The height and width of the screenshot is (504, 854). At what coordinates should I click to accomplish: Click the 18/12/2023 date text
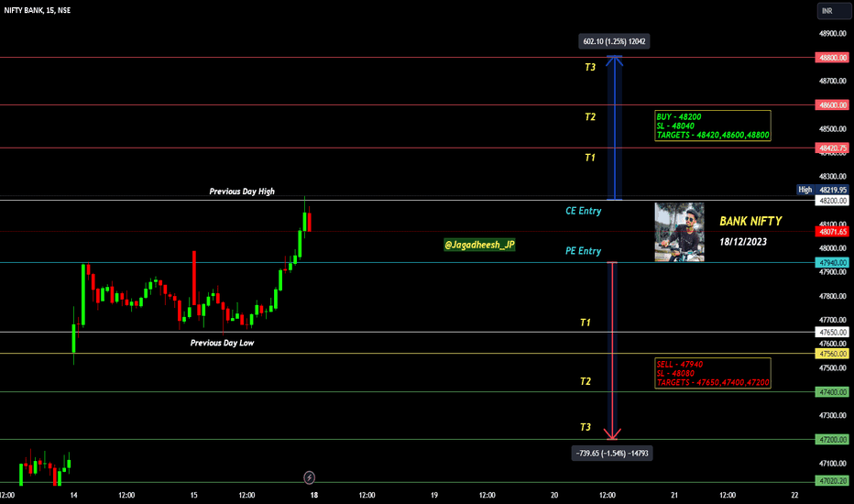pos(743,242)
